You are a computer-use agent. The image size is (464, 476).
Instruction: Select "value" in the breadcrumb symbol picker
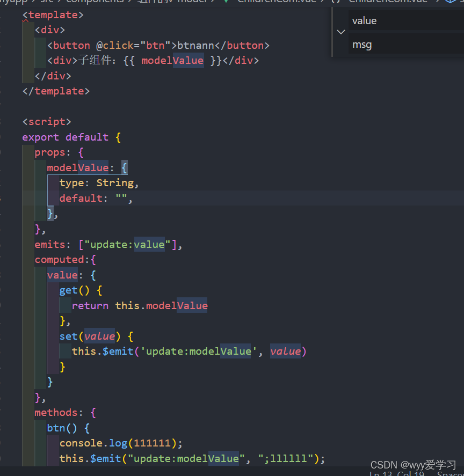coord(364,20)
